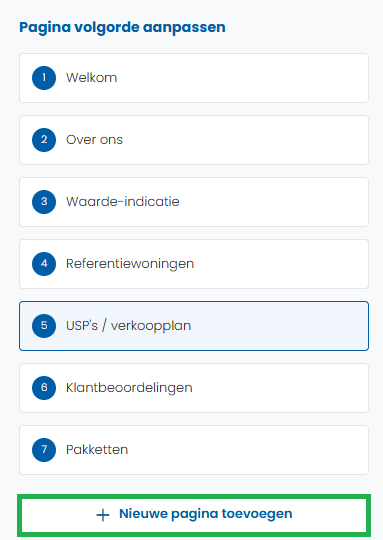383x540 pixels.
Task: Pick the number 4 badge beside Referentiewoningen
Action: pyautogui.click(x=44, y=264)
